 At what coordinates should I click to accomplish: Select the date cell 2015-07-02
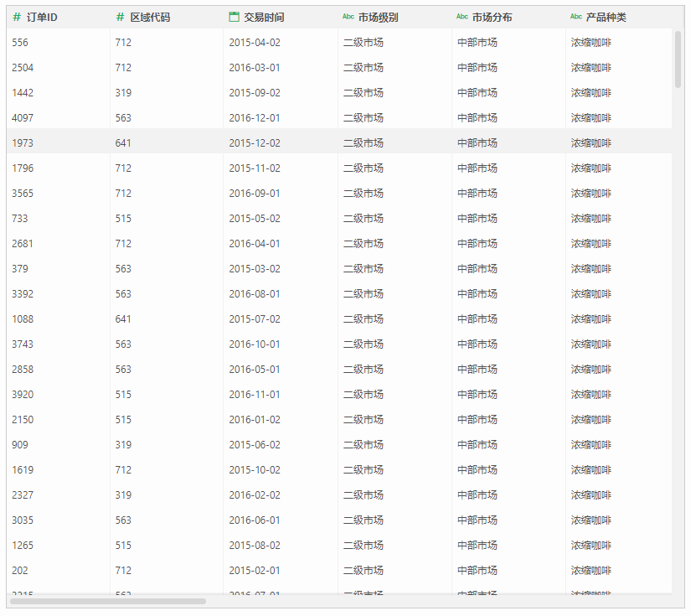pyautogui.click(x=281, y=318)
